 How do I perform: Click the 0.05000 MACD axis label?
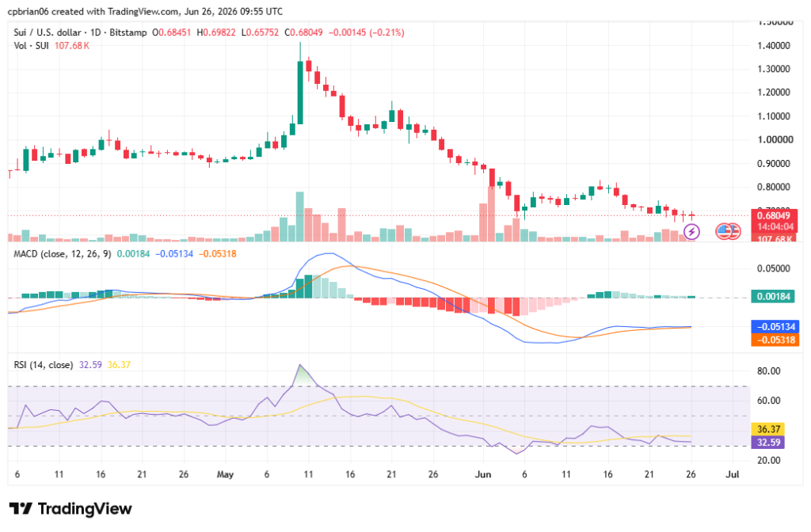point(774,269)
